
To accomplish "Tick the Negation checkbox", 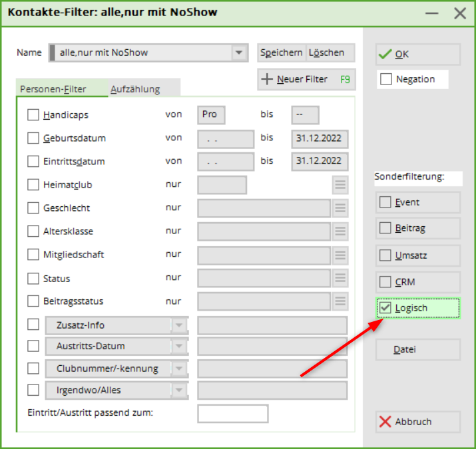I will point(386,80).
